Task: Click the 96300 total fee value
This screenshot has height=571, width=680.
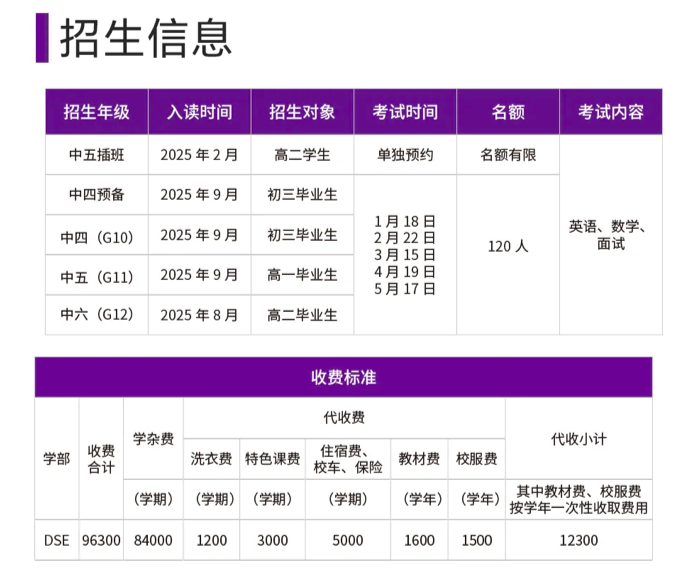Action: pyautogui.click(x=101, y=540)
